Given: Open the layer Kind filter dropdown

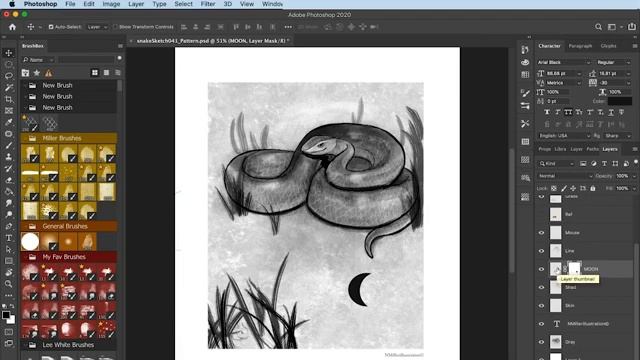Looking at the screenshot, I should [557, 164].
